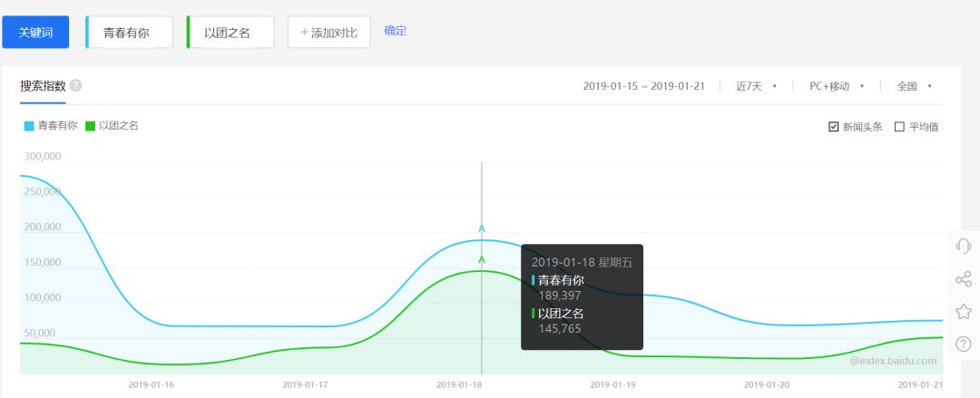Click the blue 关键词 button

click(35, 32)
